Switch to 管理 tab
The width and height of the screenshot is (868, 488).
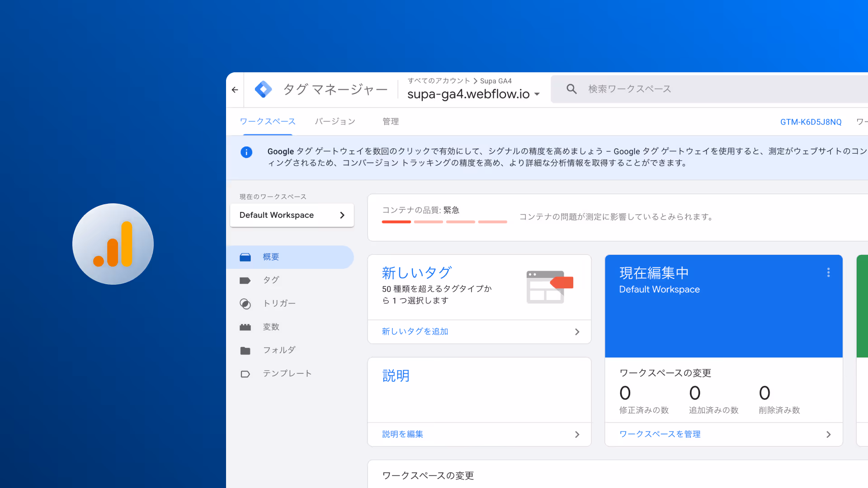391,122
